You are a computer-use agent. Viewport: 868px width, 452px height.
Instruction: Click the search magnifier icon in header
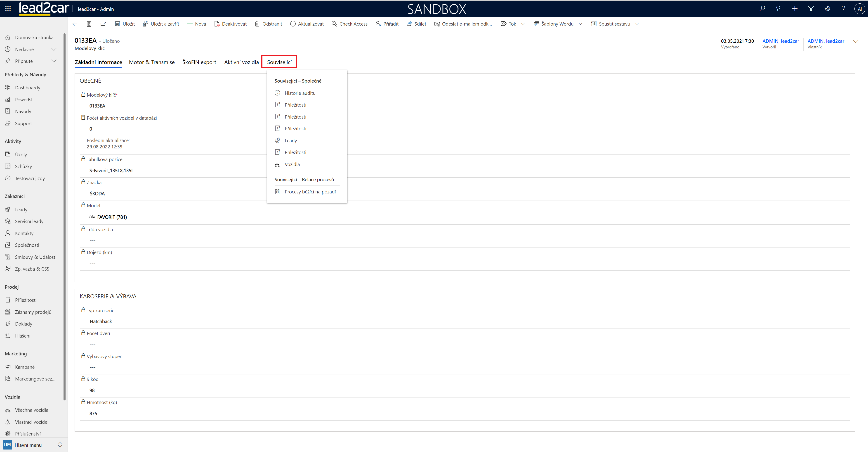pos(762,9)
